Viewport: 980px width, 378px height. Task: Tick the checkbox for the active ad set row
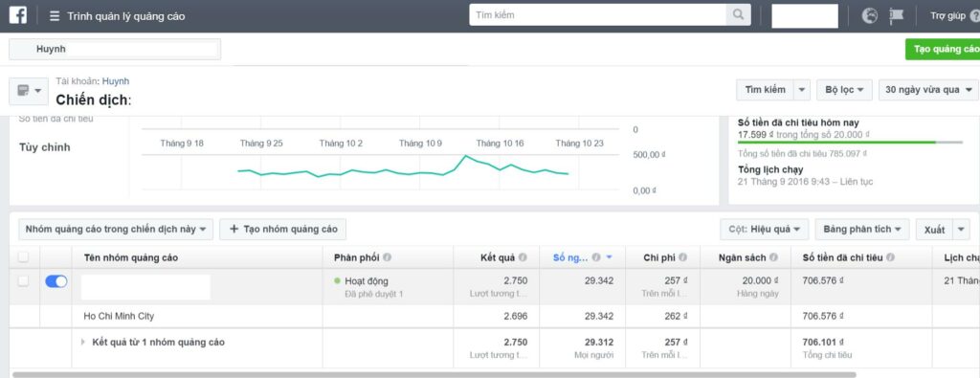(23, 281)
